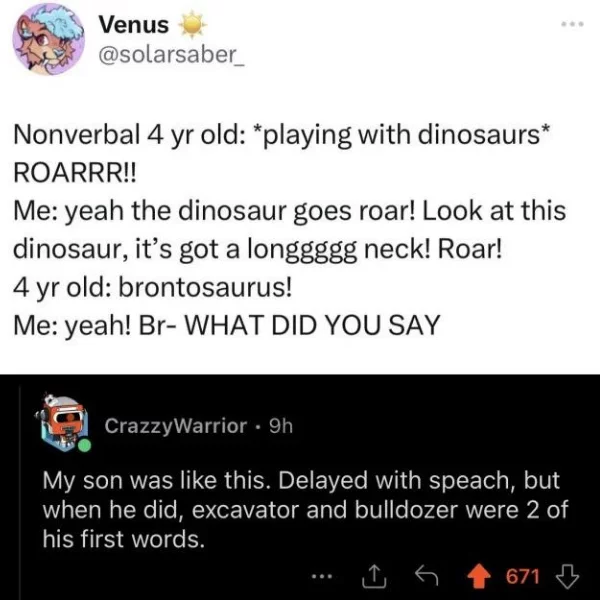Click the sun emoji beside Venus
600x600 pixels.
193,25
